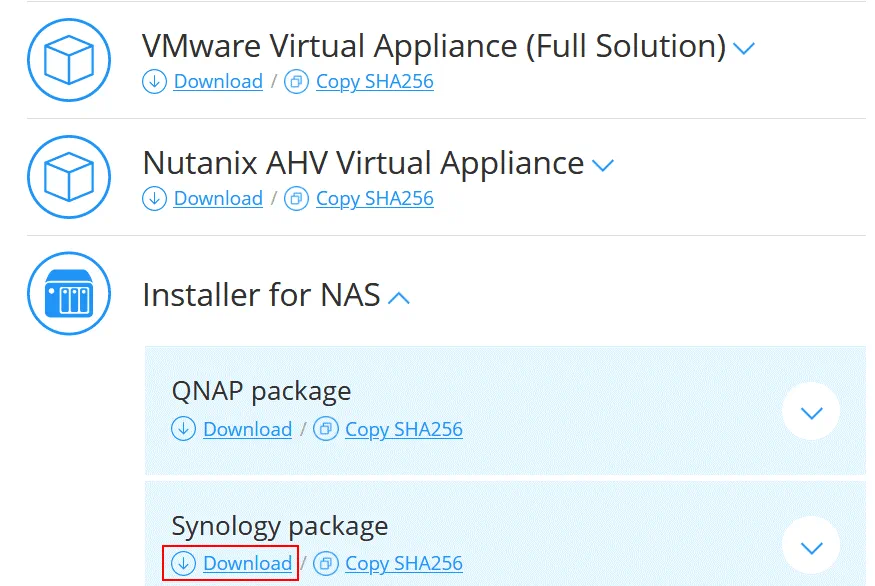Click the download arrow icon under Nutanix AHV
Screen dimensions: 875x586
coord(154,199)
